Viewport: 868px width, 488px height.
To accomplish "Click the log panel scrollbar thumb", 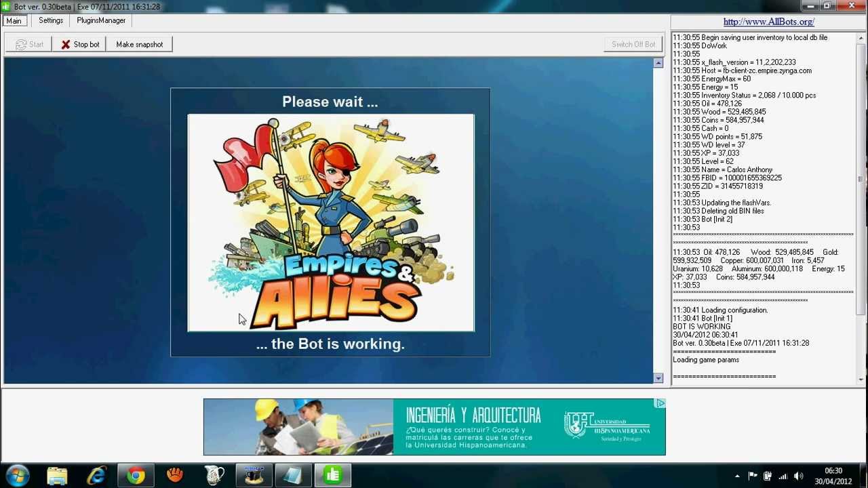I will coord(861,180).
